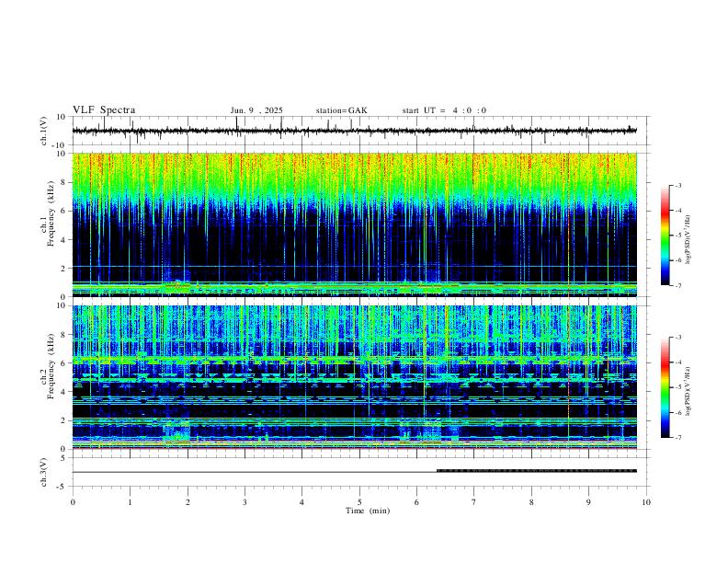Click the 2 kHz horizontal line in ch.1 spectrogram
Image resolution: width=728 pixels, height=563 pixels.
[x=354, y=266]
